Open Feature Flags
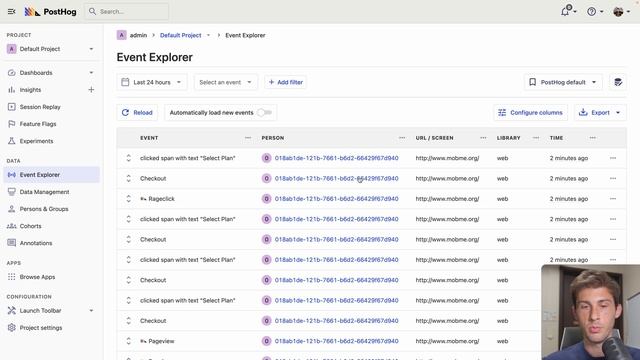 coord(38,124)
